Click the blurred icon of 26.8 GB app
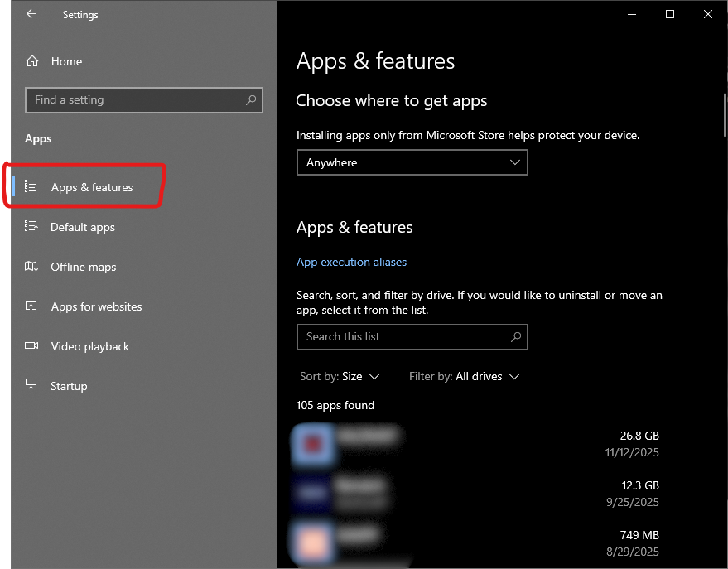The width and height of the screenshot is (728, 569). pyautogui.click(x=313, y=444)
